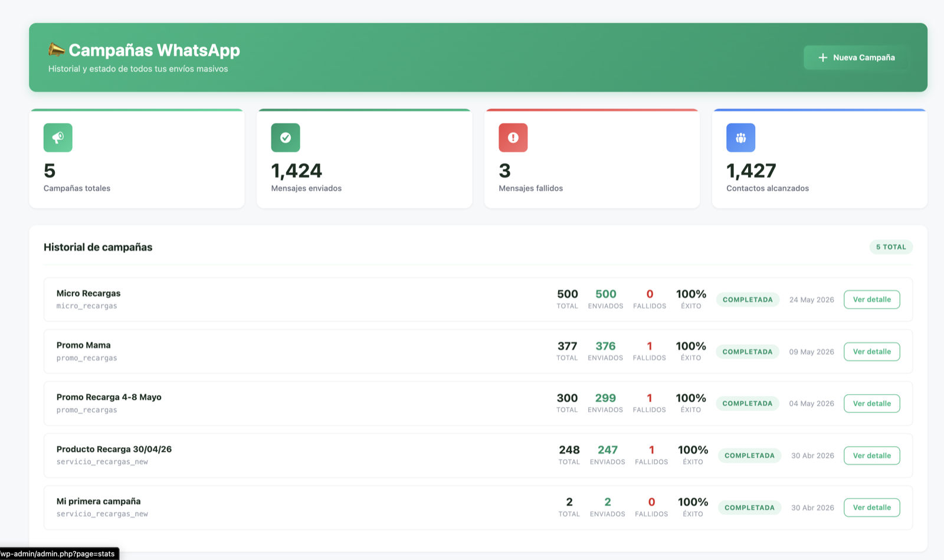Screen dimensions: 944x560
Task: Click the 247 enviados value
Action: click(608, 450)
